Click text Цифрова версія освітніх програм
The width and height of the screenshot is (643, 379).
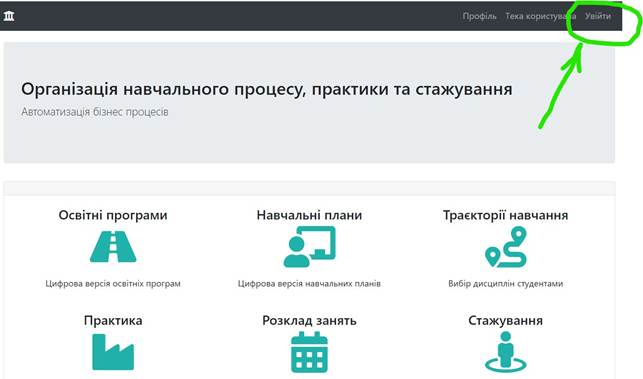113,283
